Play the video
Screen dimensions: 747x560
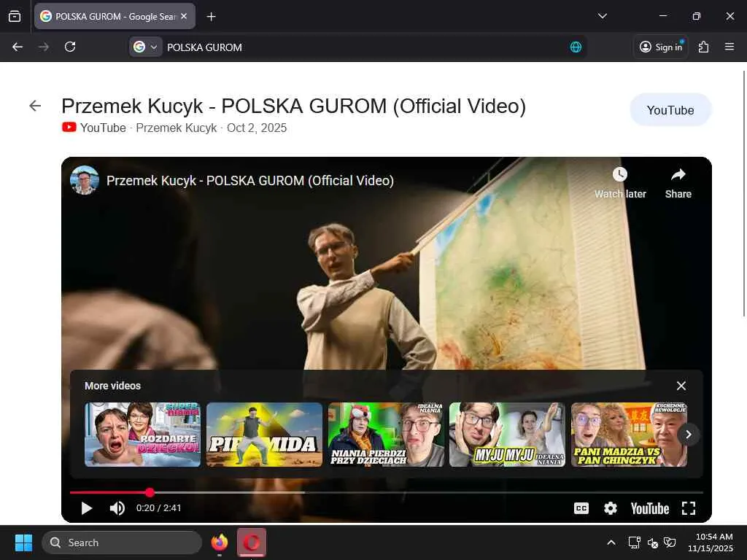pos(86,508)
